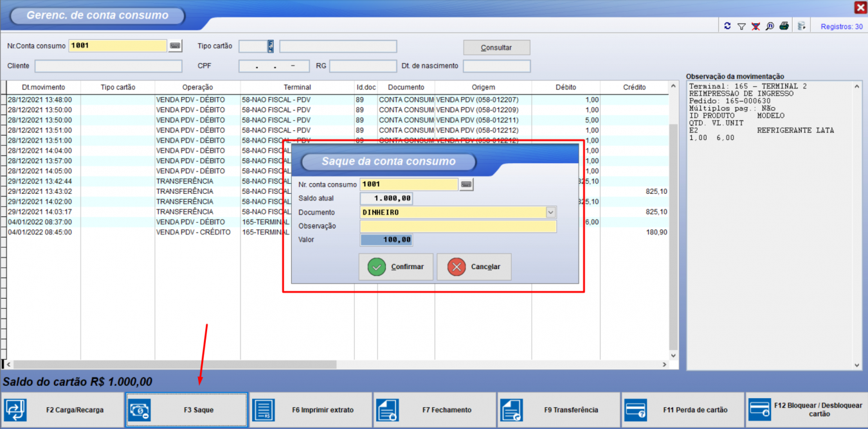
Task: Click keyboard icon inside Saque dialog
Action: coord(467,184)
